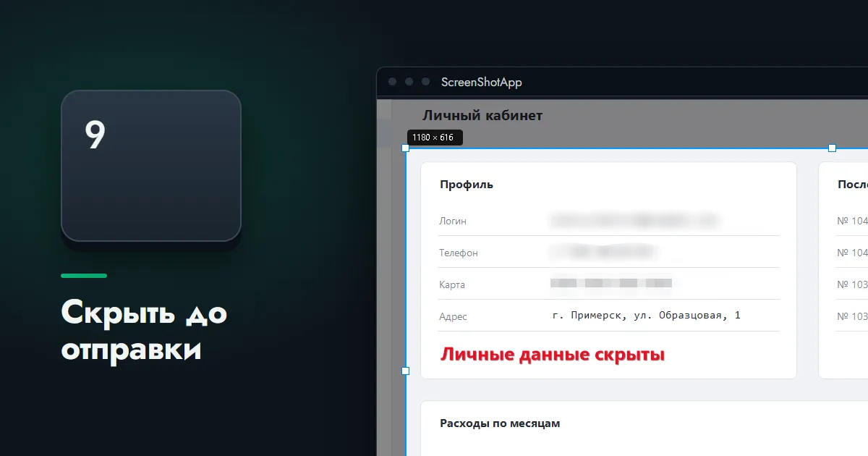The width and height of the screenshot is (868, 456).
Task: Click the 1180 × 616 size label
Action: click(x=435, y=137)
